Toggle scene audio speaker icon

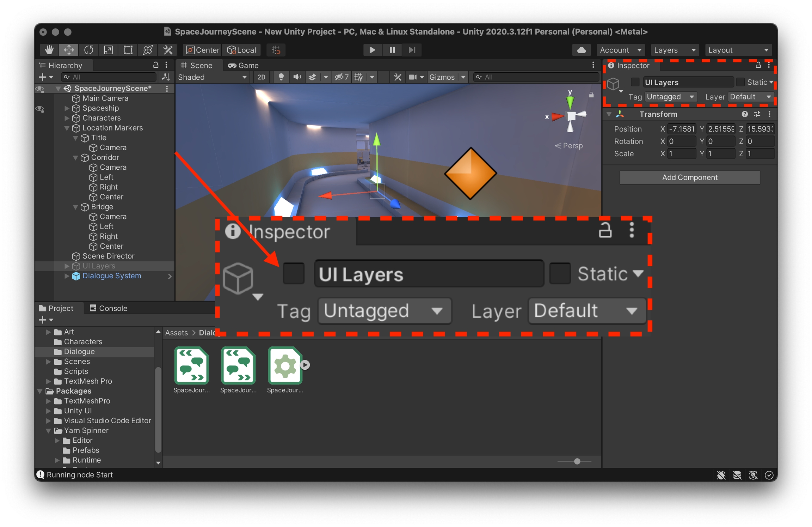(297, 77)
